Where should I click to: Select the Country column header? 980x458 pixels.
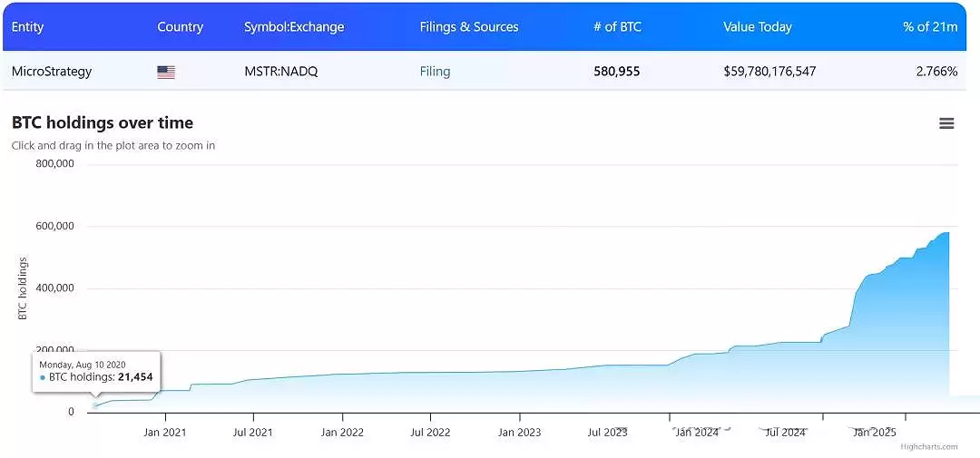[x=180, y=27]
